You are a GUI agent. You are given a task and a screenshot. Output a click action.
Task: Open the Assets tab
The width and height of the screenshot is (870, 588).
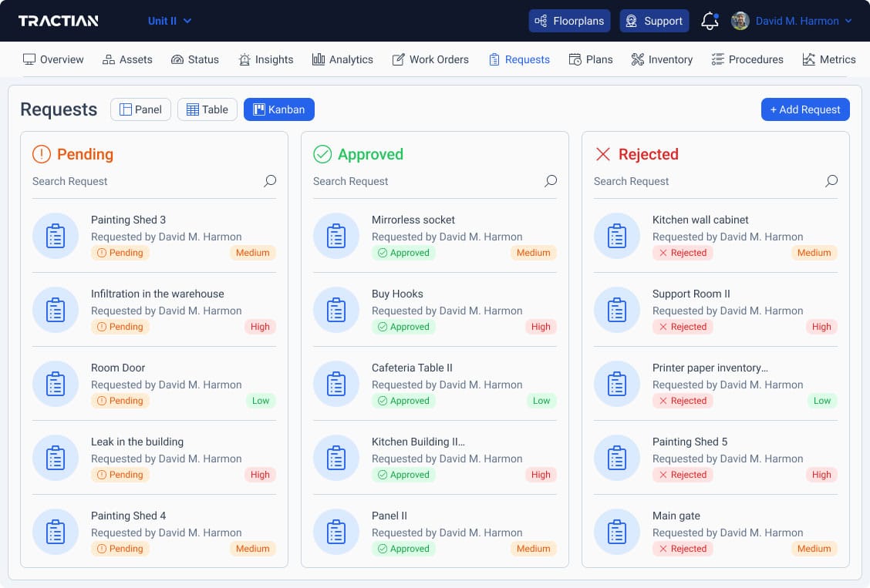coord(127,59)
